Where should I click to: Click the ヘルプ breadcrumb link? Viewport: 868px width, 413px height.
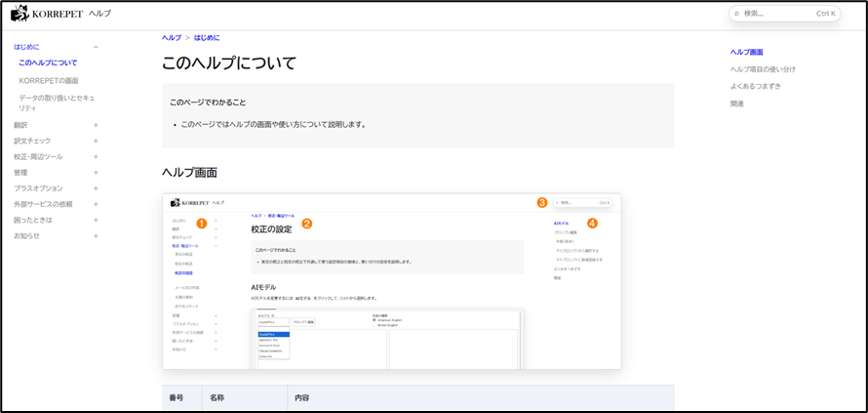coord(172,37)
